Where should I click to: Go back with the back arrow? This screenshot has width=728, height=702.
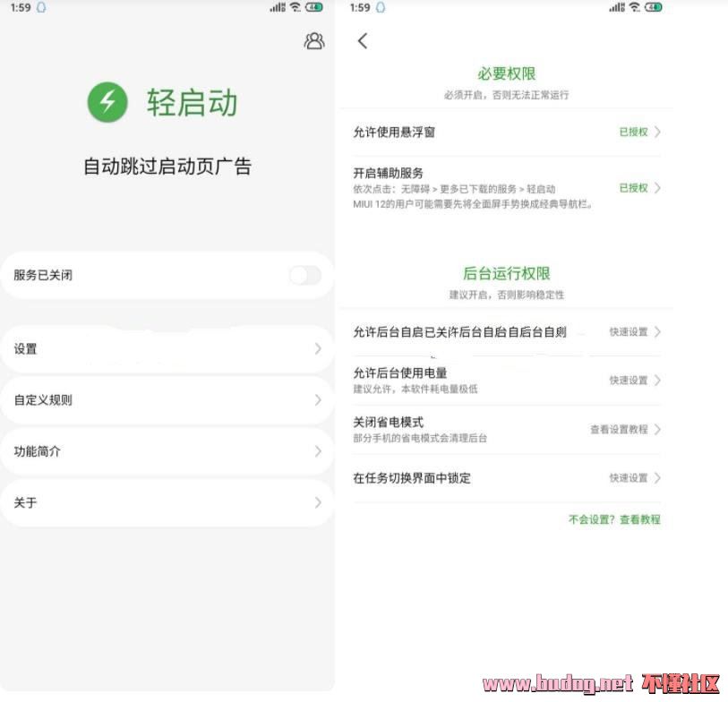(x=363, y=41)
